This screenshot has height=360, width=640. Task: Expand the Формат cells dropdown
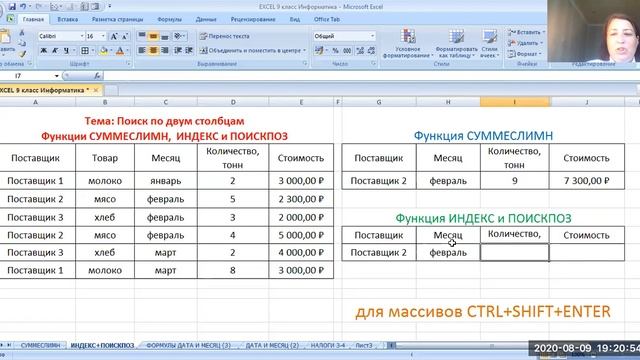point(540,53)
